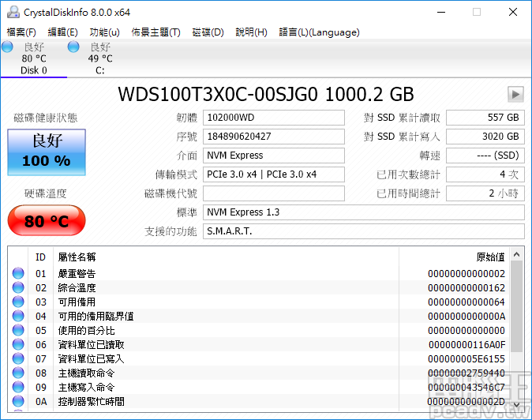Screen dimensions: 532x420
Task: Click status circle of attribute 02 綜合溫度
Action: click(x=18, y=287)
